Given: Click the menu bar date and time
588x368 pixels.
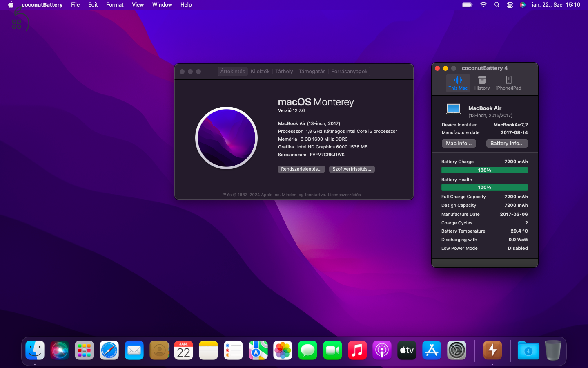Looking at the screenshot, I should [556, 5].
